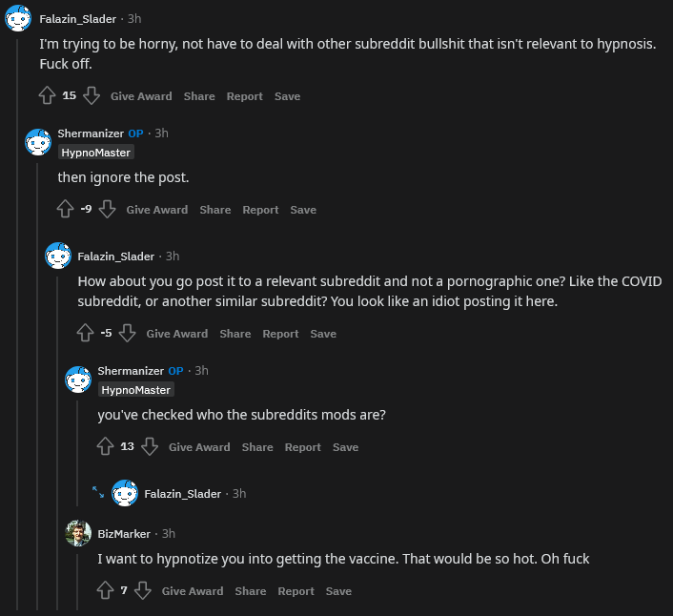Select the HypnoMaster flair on second Shermanizer reply
673x616 pixels.
[136, 390]
